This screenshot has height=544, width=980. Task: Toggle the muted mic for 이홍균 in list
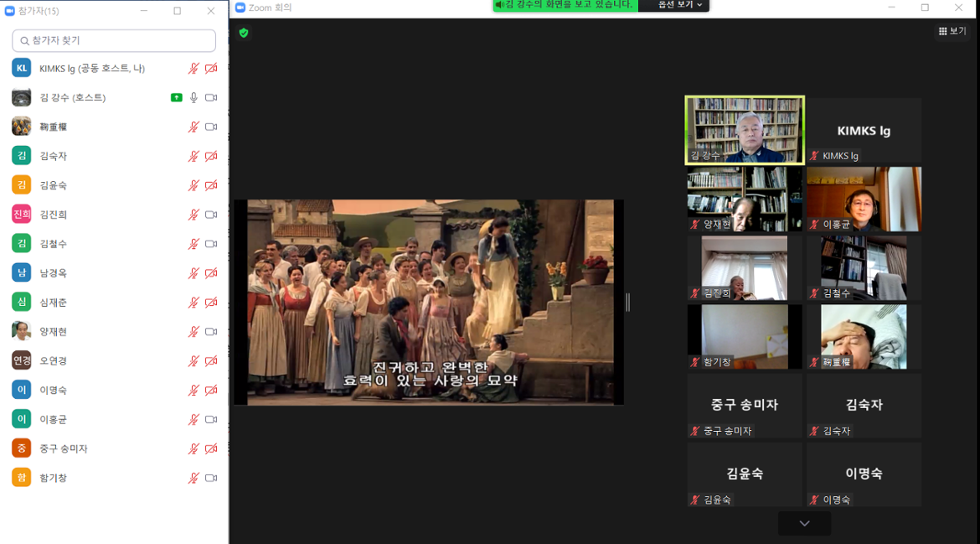click(x=193, y=420)
